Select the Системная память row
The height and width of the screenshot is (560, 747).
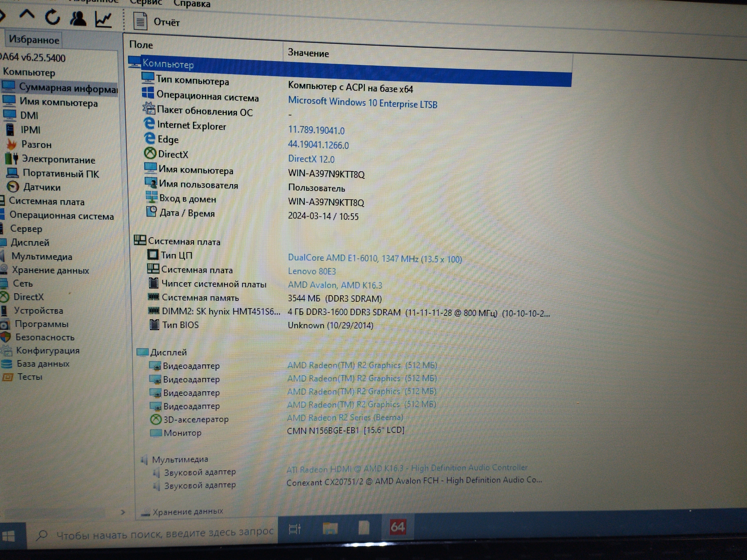click(x=265, y=298)
